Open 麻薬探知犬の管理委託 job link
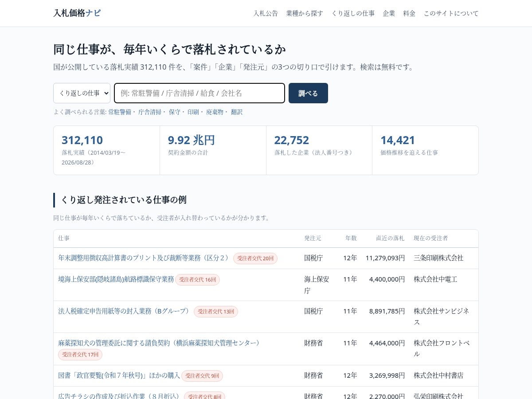The height and width of the screenshot is (399, 532). 160,343
